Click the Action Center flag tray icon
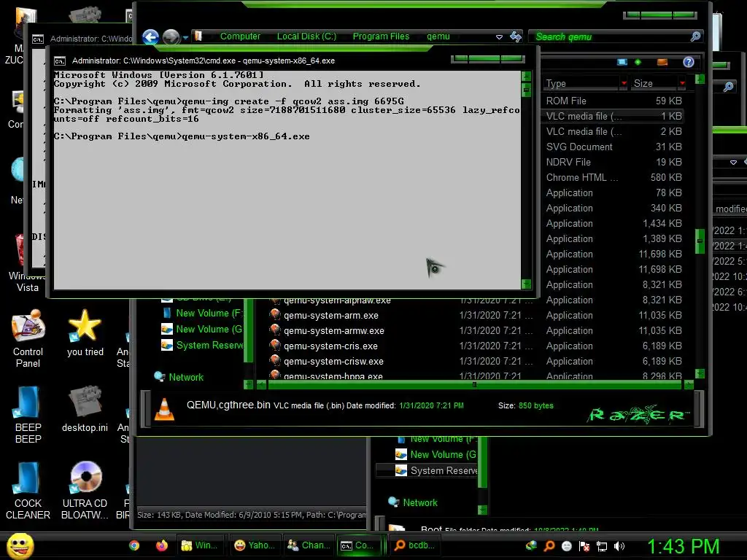The height and width of the screenshot is (560, 747). click(584, 546)
